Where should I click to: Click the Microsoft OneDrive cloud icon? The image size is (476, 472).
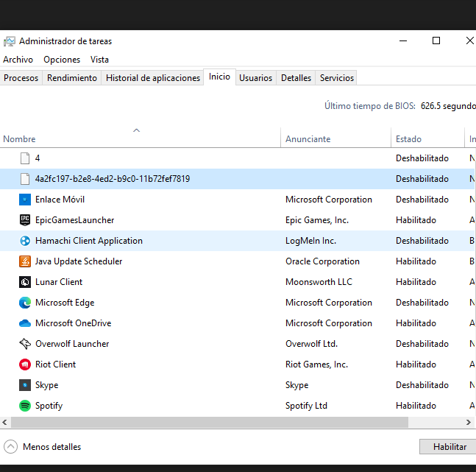coord(25,323)
